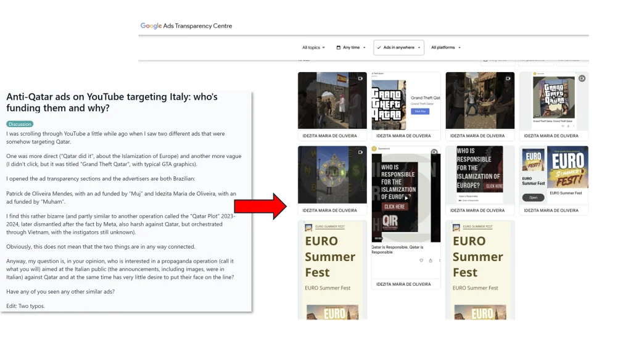Viewport: 623px width, 364px height.
Task: Open the currency wheel video ad thumbnail
Action: pos(332,175)
